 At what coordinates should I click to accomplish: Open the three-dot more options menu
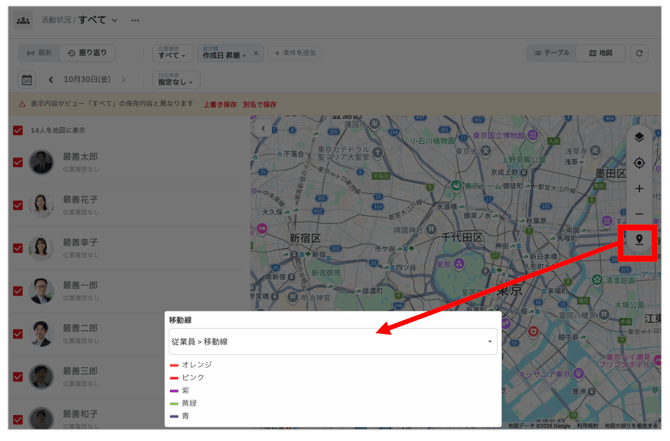coord(135,20)
